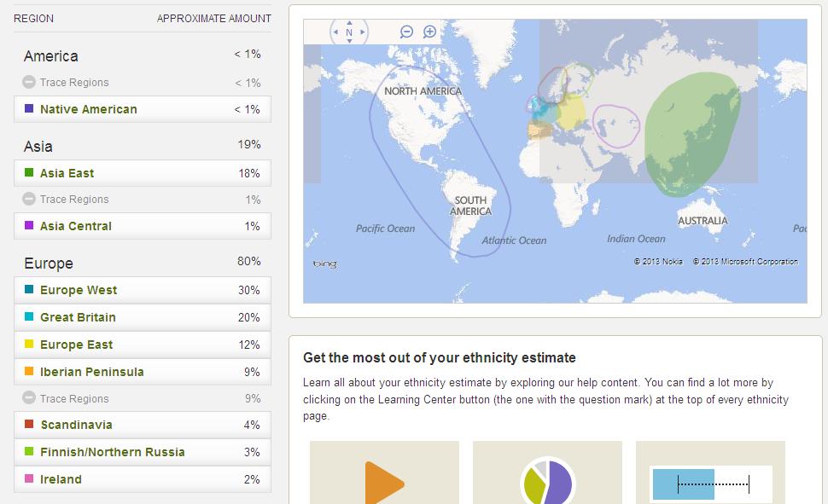Image resolution: width=828 pixels, height=504 pixels.
Task: Select the Finnish/Northern Russia region row
Action: tap(143, 452)
